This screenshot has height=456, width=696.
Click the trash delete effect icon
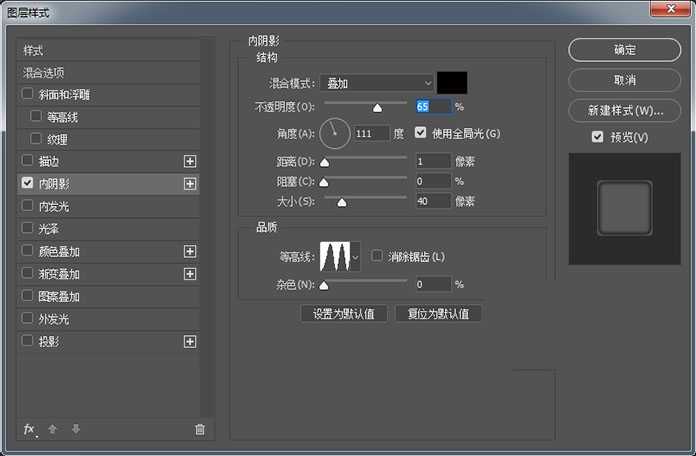click(x=199, y=429)
